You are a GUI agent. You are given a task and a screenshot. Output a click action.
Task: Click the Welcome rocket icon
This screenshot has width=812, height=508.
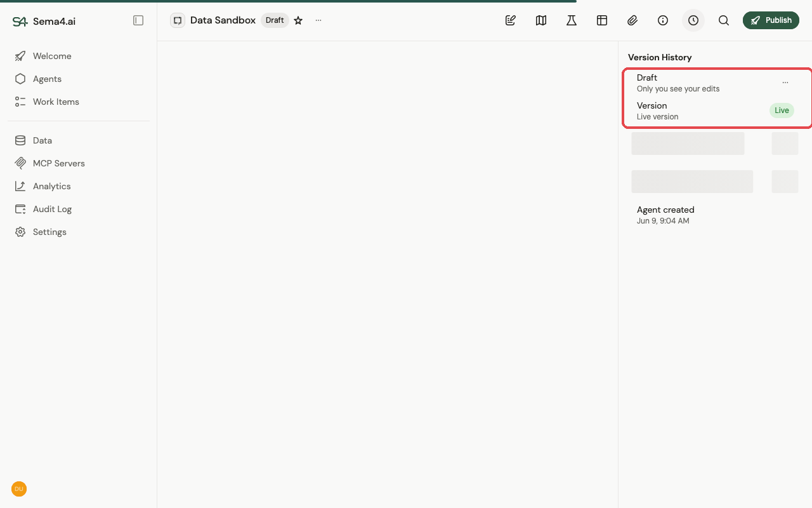pos(20,56)
